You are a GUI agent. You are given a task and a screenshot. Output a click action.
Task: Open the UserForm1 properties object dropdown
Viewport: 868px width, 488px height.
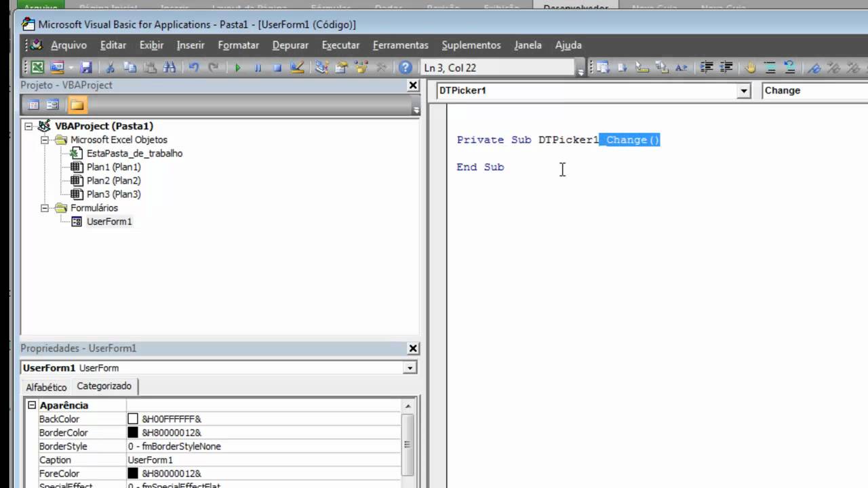(410, 368)
